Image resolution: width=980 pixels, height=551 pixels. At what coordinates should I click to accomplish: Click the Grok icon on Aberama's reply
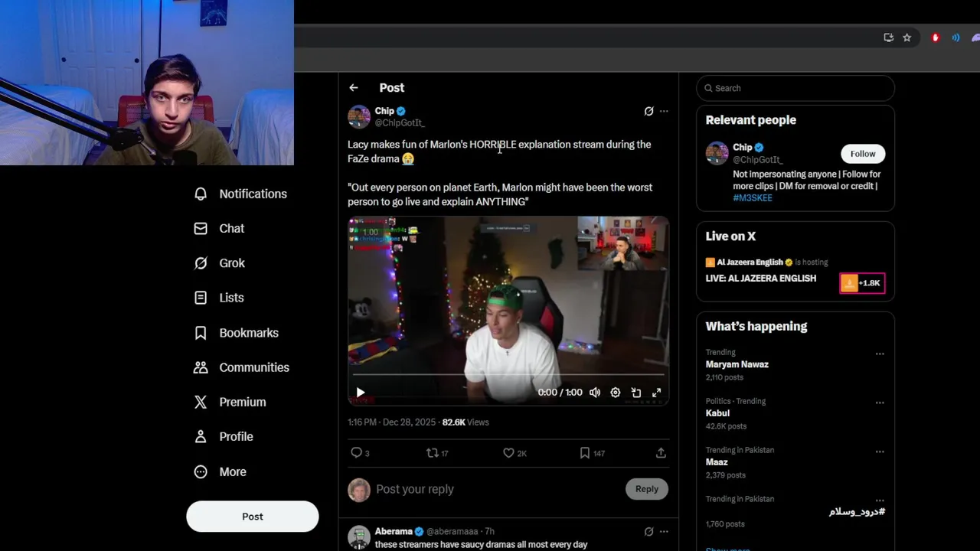[x=648, y=531]
